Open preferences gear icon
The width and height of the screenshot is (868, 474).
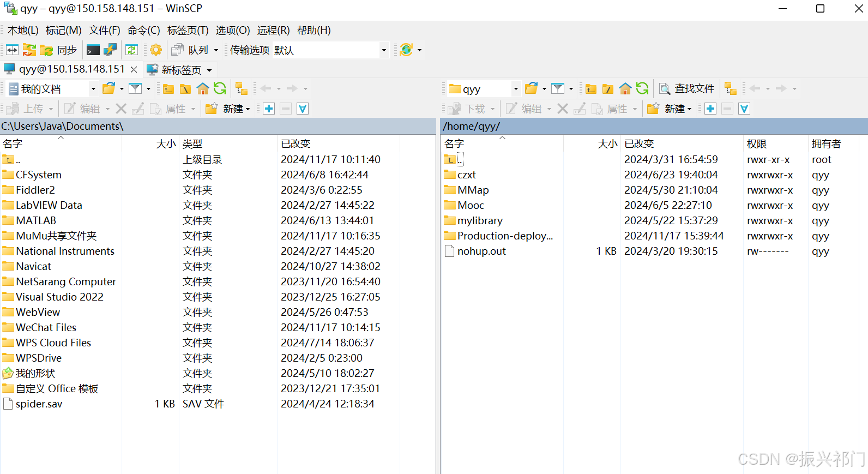coord(156,50)
